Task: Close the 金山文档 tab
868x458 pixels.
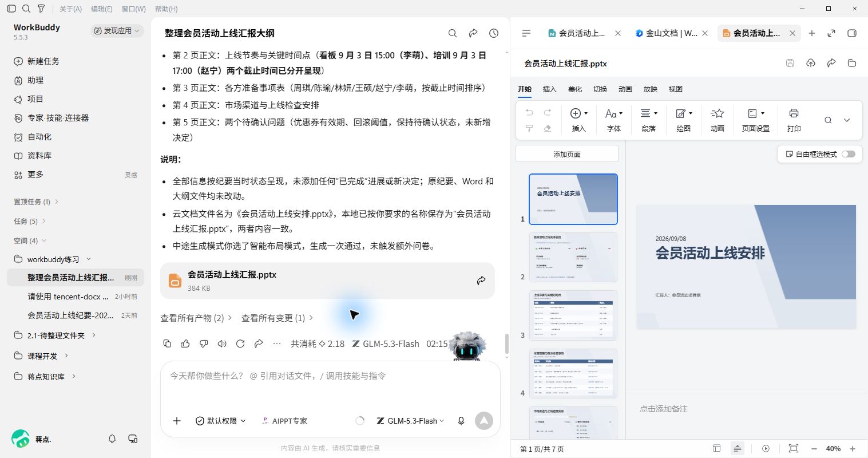Action: click(705, 33)
